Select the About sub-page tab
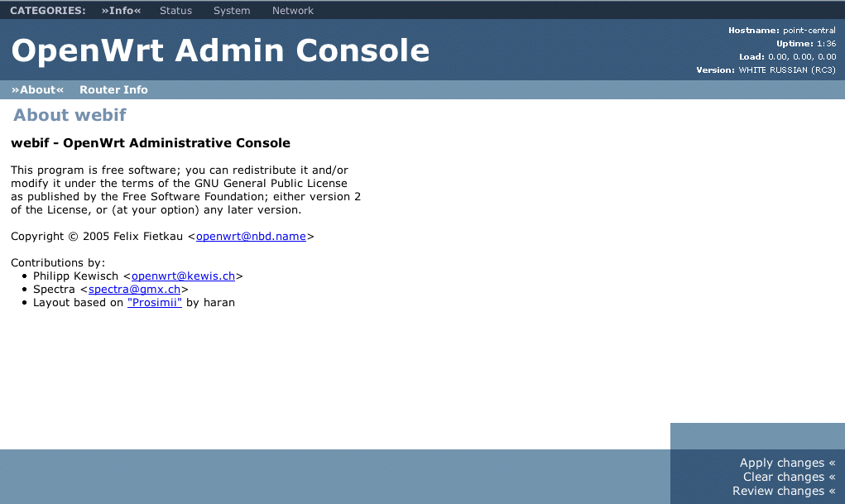The width and height of the screenshot is (845, 504). (37, 89)
